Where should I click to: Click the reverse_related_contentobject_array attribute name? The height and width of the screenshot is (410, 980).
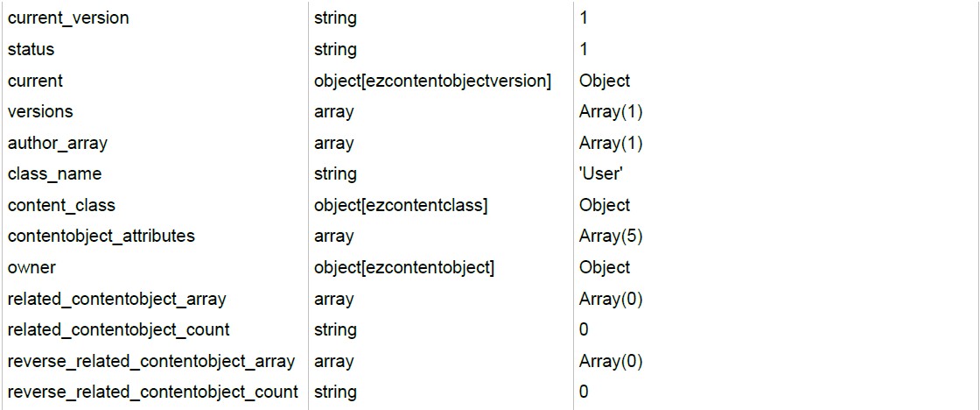tap(150, 361)
